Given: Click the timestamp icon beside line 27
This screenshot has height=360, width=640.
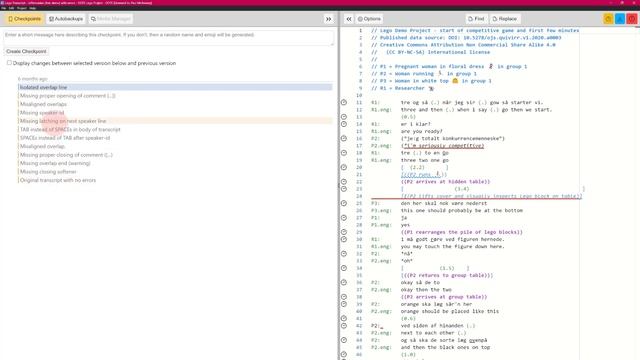Looking at the screenshot, I should [344, 218].
